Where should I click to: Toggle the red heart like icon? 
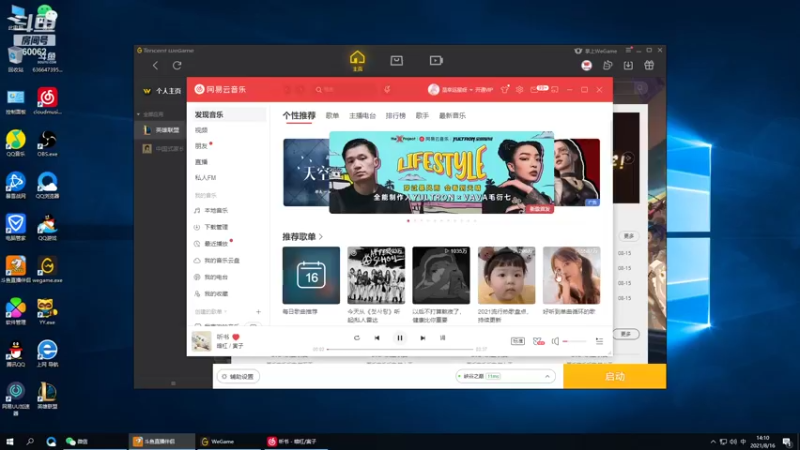tap(236, 337)
